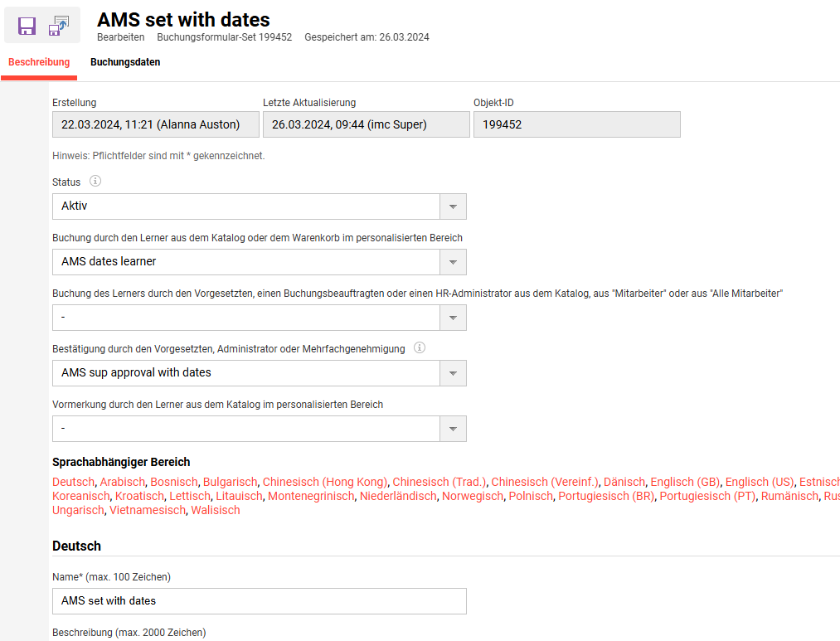Expand the Status dropdown showing Aktiv
The height and width of the screenshot is (641, 840).
260,206
